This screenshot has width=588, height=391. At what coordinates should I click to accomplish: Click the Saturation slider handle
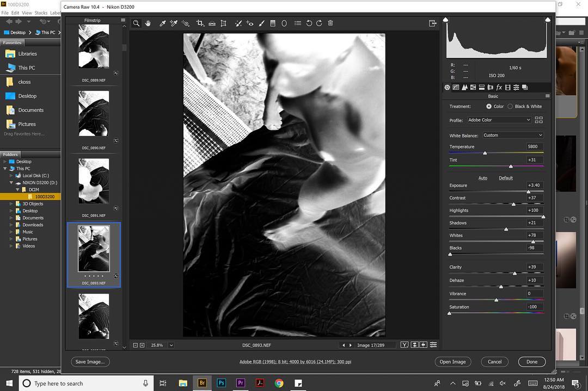(x=450, y=313)
